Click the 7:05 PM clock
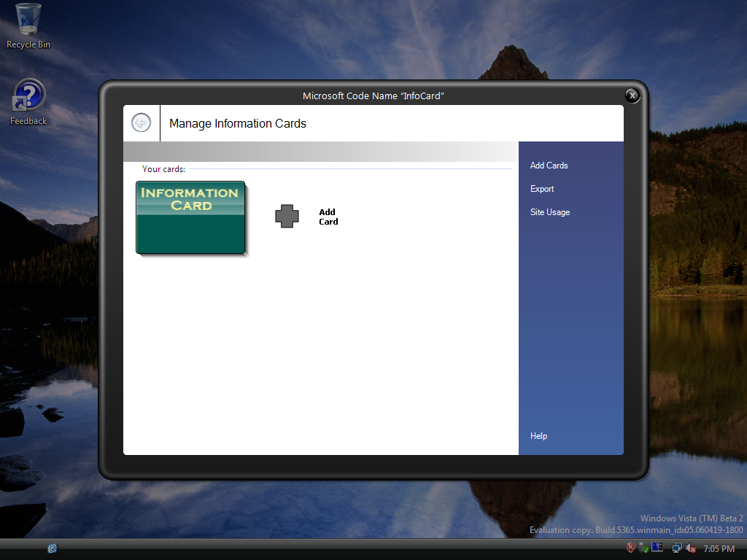The height and width of the screenshot is (560, 747). click(719, 548)
